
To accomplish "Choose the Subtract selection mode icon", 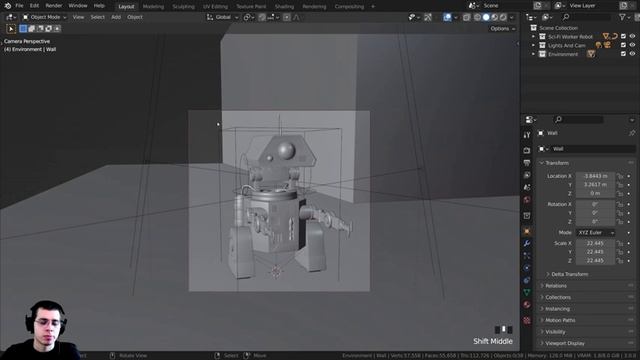I will 40,29.
